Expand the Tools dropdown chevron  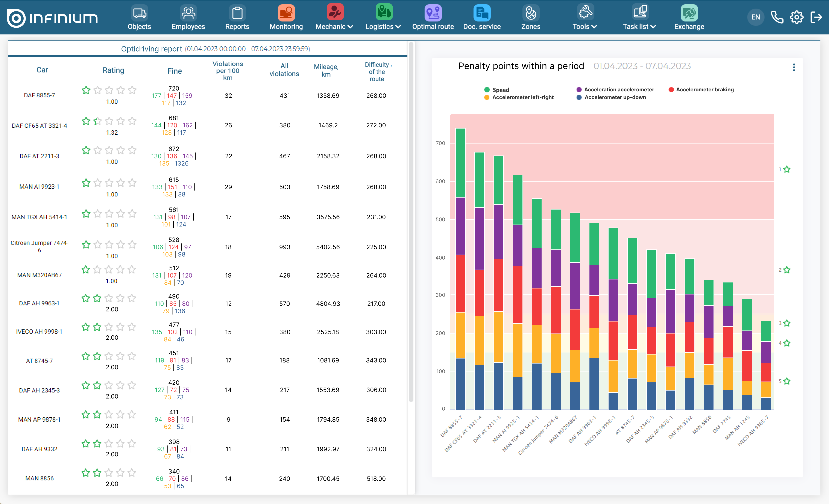(594, 27)
